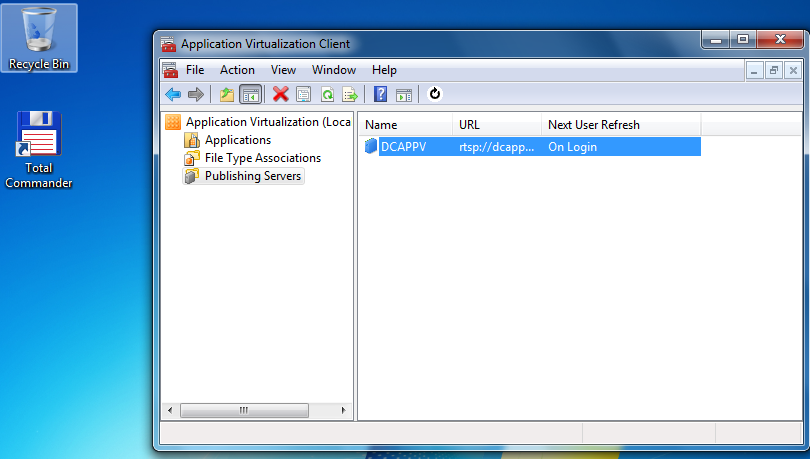Click the red X Delete icon

pos(281,94)
